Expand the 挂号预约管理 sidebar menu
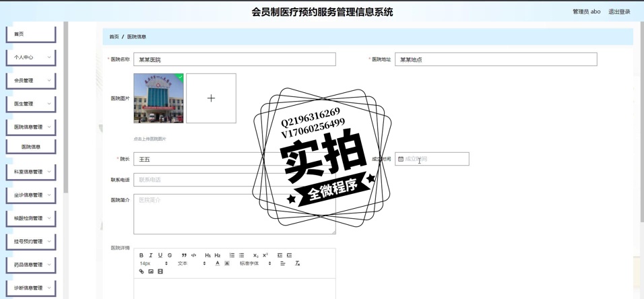The height and width of the screenshot is (299, 644). (x=31, y=242)
